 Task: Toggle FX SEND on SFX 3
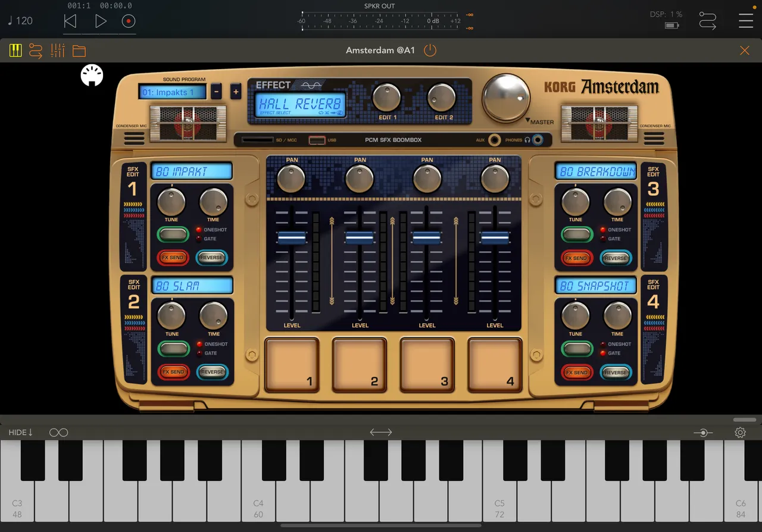(x=577, y=258)
